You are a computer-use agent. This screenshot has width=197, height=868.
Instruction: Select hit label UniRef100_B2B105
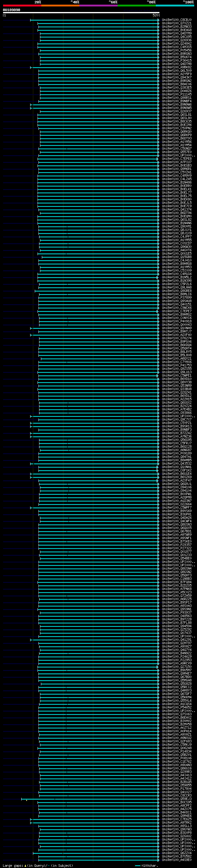pos(177,782)
